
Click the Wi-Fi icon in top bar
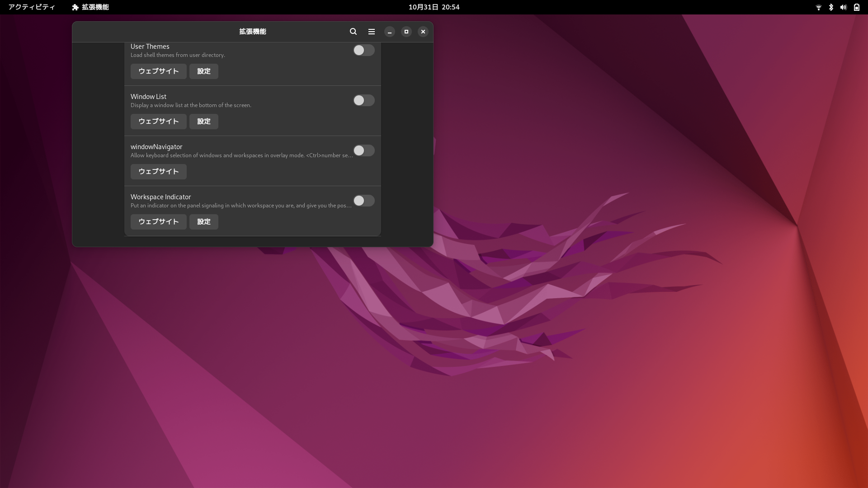(818, 7)
